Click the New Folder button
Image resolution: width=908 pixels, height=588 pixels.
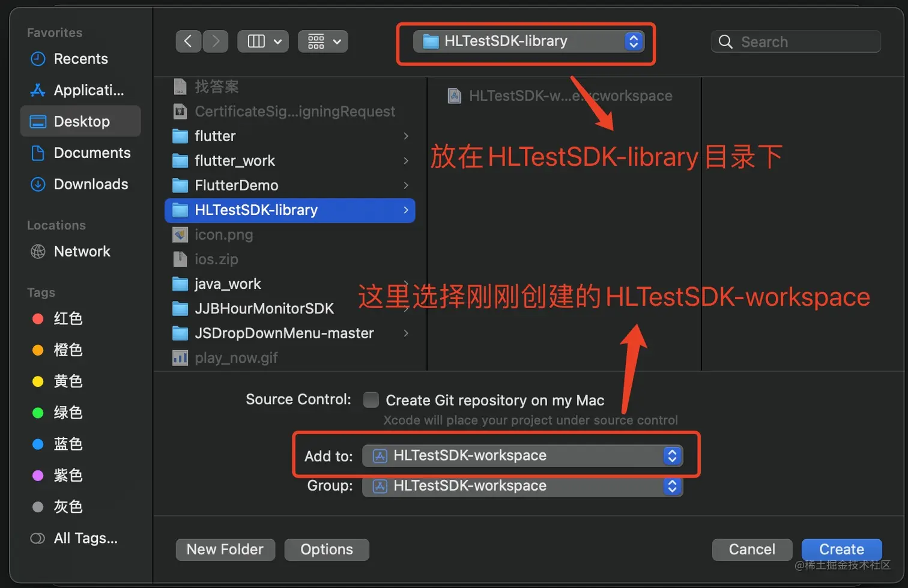coord(225,550)
